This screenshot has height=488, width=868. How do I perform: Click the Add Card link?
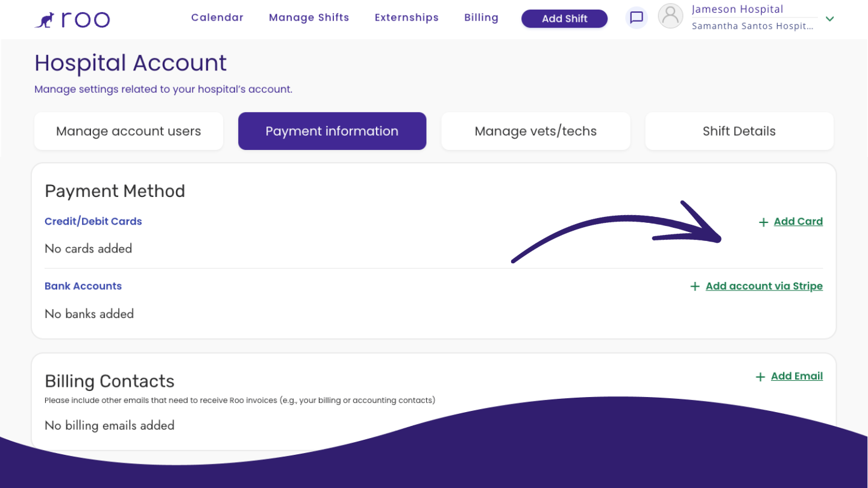coord(798,222)
